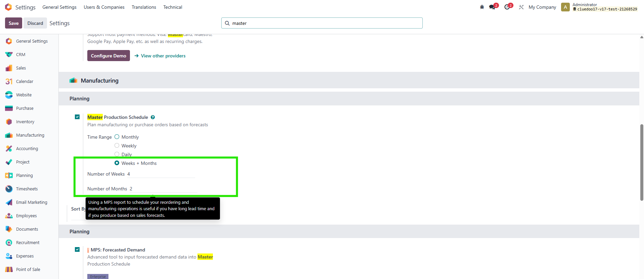Click the Master Production Schedule help icon
Image resolution: width=644 pixels, height=279 pixels.
coord(153,117)
